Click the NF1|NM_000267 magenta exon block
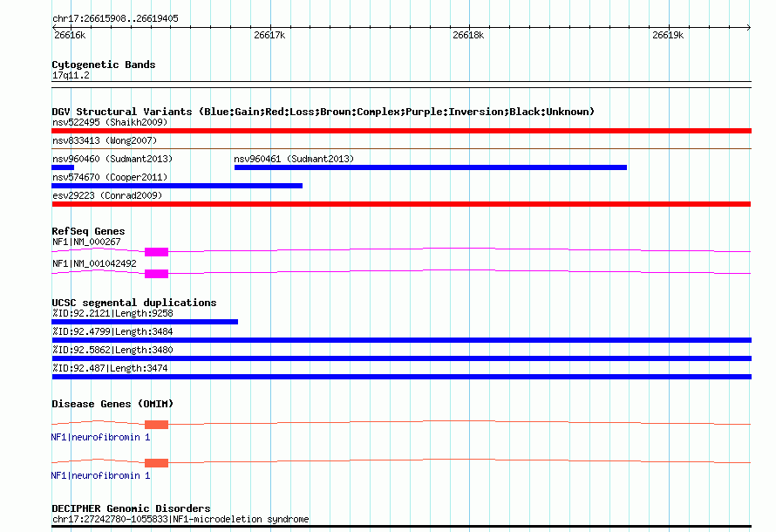Screen dimensions: 776x532 [156, 252]
